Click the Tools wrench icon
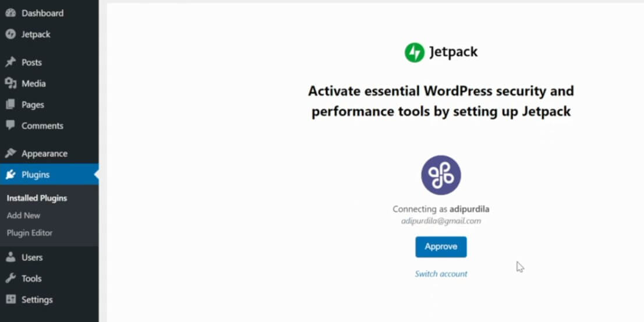 (10, 278)
